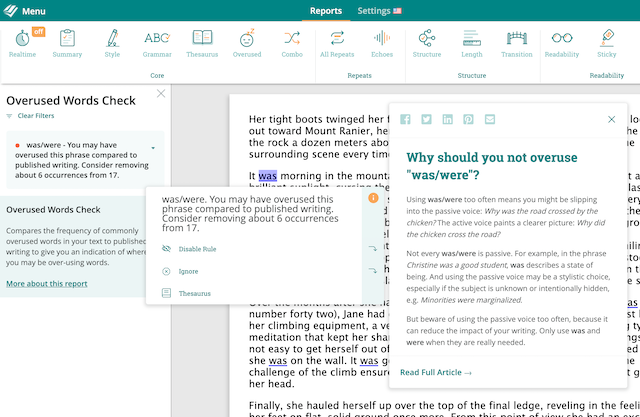Click underlined 'was' after 'the wall. It'
The image size is (640, 417).
click(369, 361)
